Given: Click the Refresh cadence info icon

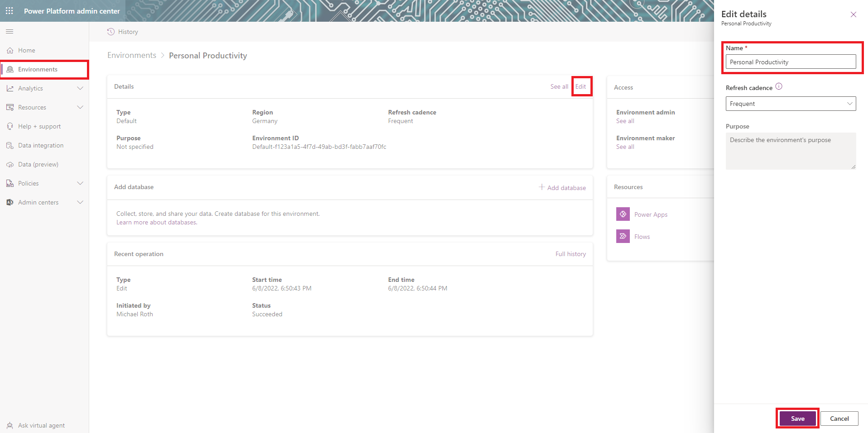Looking at the screenshot, I should pos(779,86).
